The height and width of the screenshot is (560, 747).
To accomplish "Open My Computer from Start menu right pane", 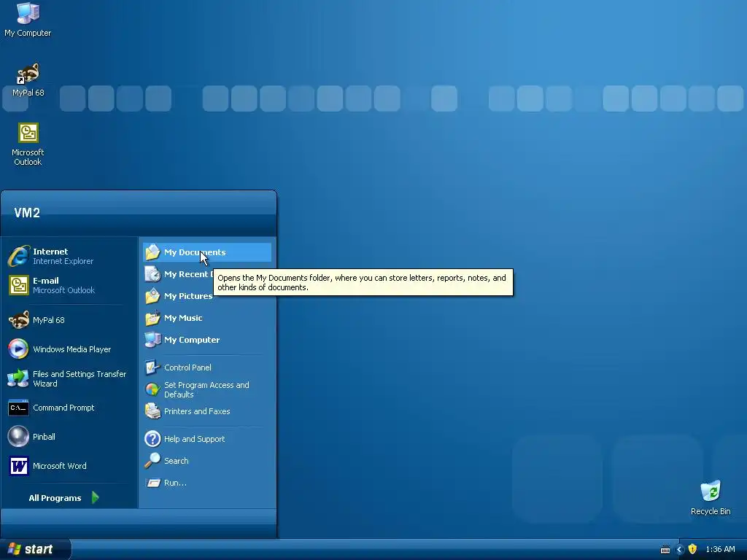I will (207, 340).
